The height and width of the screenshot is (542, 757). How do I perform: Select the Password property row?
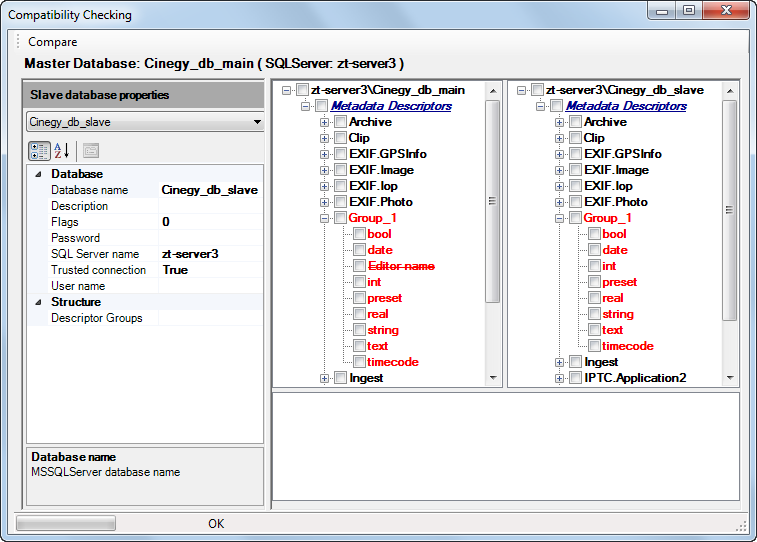point(145,238)
